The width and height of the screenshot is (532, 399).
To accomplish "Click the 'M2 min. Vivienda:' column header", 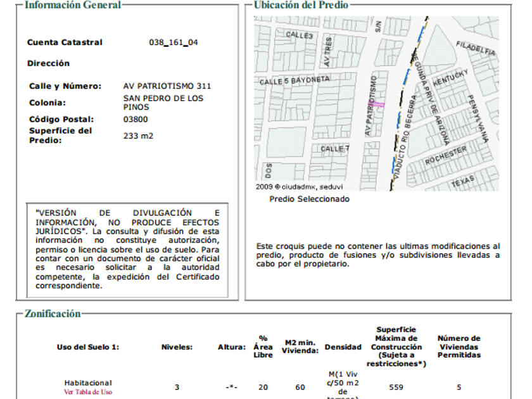I will [x=300, y=347].
